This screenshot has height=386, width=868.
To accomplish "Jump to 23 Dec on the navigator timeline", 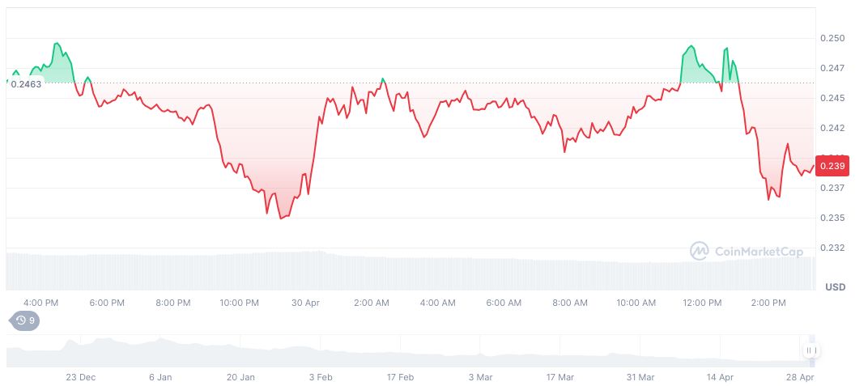I will tap(80, 378).
